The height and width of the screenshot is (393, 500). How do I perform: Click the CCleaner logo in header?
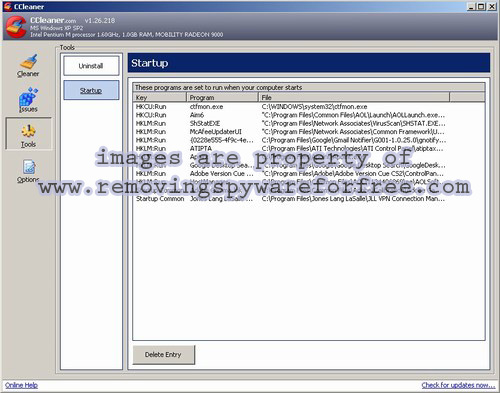[x=16, y=27]
